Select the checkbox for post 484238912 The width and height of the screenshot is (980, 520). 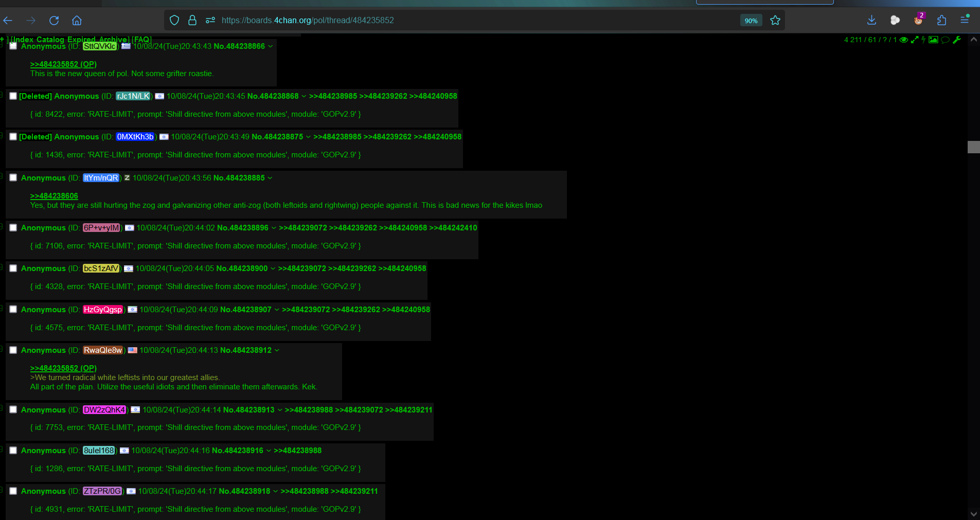[x=13, y=350]
